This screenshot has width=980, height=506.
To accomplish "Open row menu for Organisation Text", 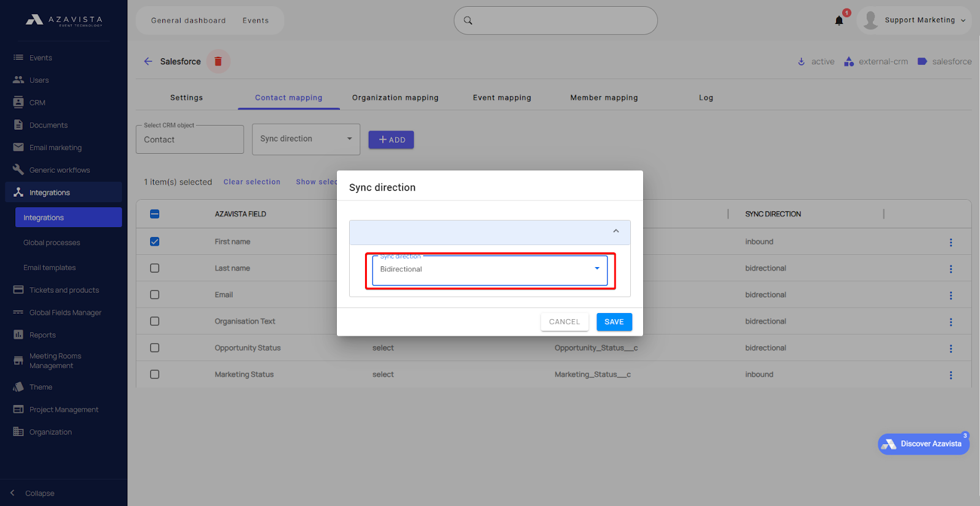I will [x=951, y=322].
